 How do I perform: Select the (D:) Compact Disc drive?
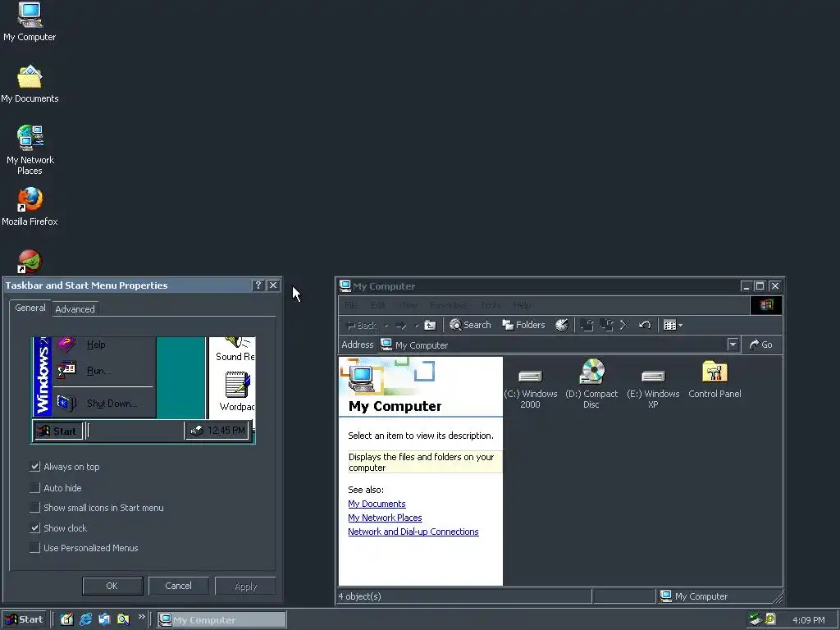(591, 384)
